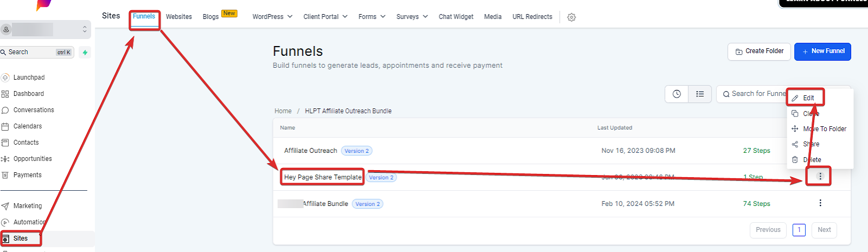Open three-dot menu for Hey Page Share Template
Image resolution: width=868 pixels, height=252 pixels.
[820, 176]
